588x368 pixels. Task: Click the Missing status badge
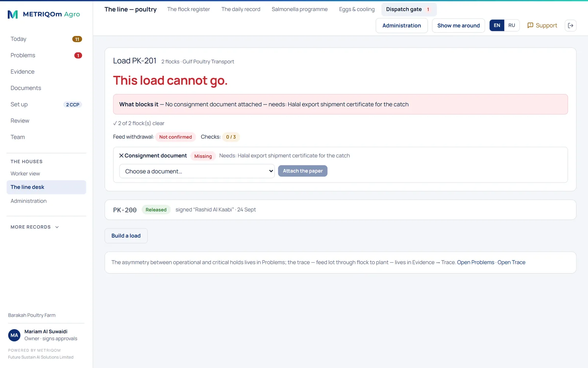(203, 156)
